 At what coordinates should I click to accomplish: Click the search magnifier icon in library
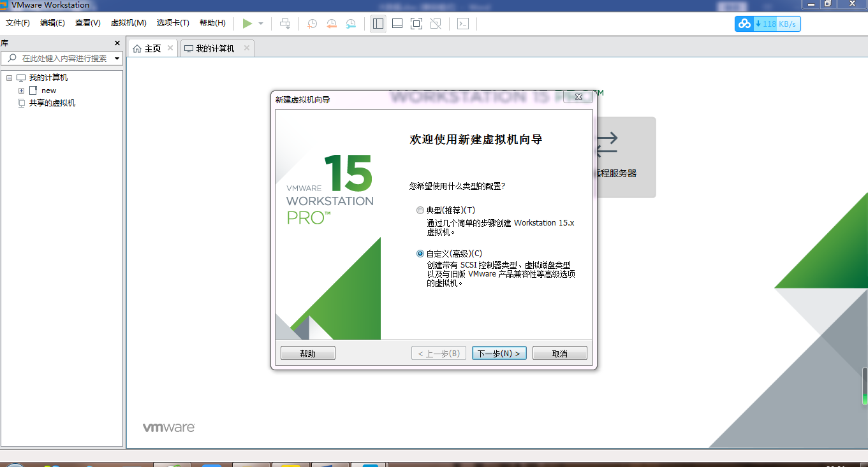(x=12, y=58)
